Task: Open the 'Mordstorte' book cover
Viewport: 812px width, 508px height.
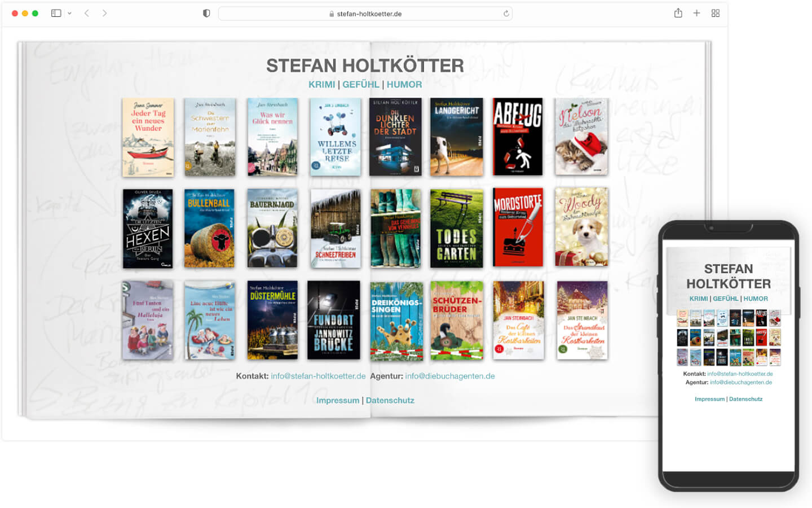Action: tap(518, 227)
